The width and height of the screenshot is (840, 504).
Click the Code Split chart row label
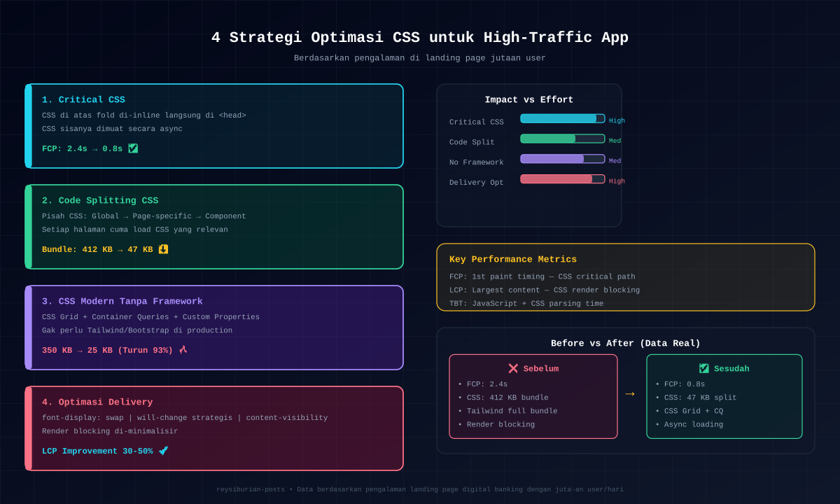tap(472, 142)
